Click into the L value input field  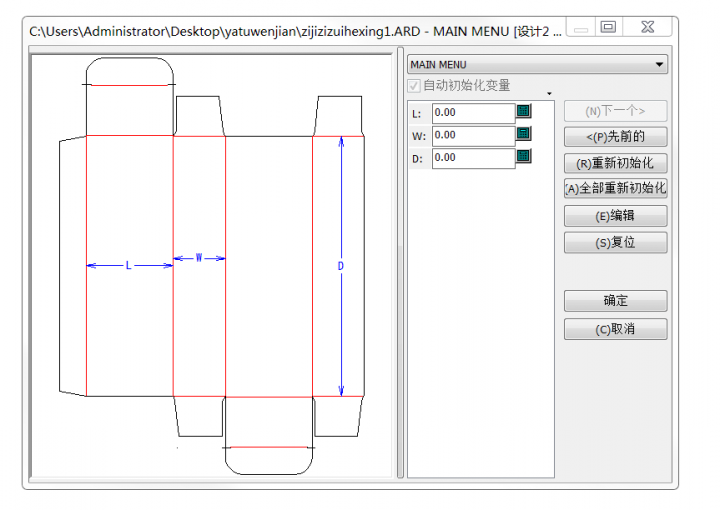[473, 113]
